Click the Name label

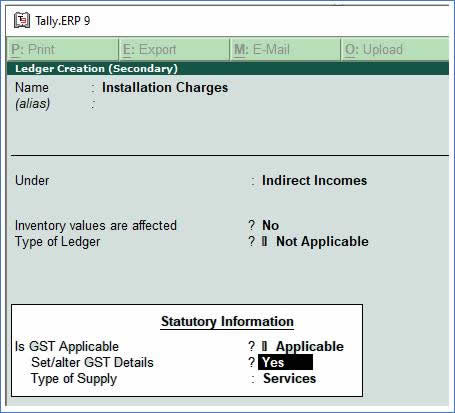(x=32, y=88)
